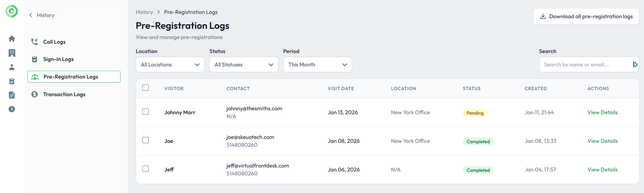Select the building/locations icon in sidebar
The width and height of the screenshot is (644, 193).
pos(12,53)
